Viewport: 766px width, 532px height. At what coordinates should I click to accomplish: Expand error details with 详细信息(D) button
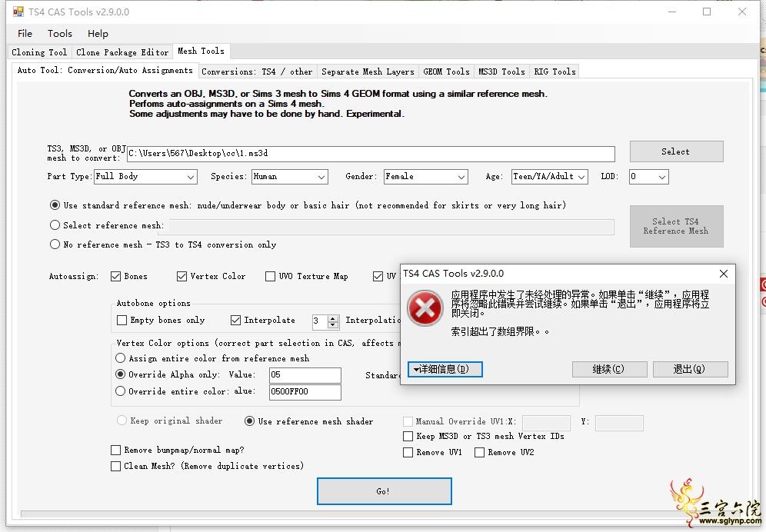[x=445, y=369]
